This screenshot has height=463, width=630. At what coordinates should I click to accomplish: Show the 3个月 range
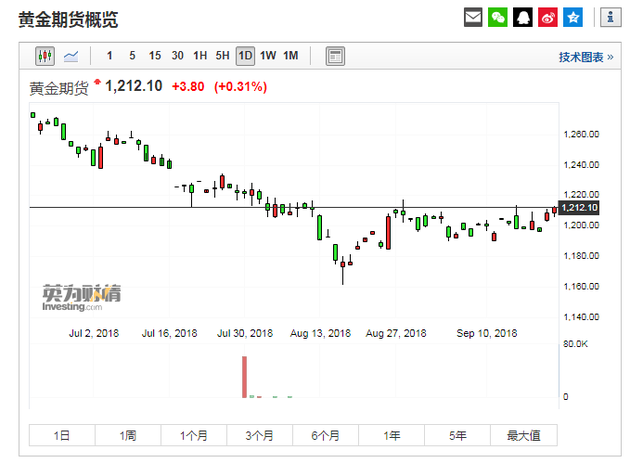(x=259, y=435)
